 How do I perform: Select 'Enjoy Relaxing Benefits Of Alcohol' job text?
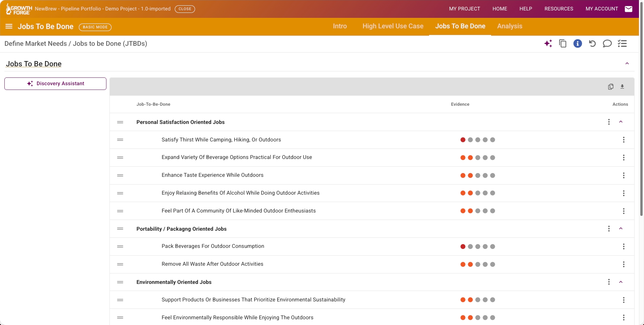[240, 193]
